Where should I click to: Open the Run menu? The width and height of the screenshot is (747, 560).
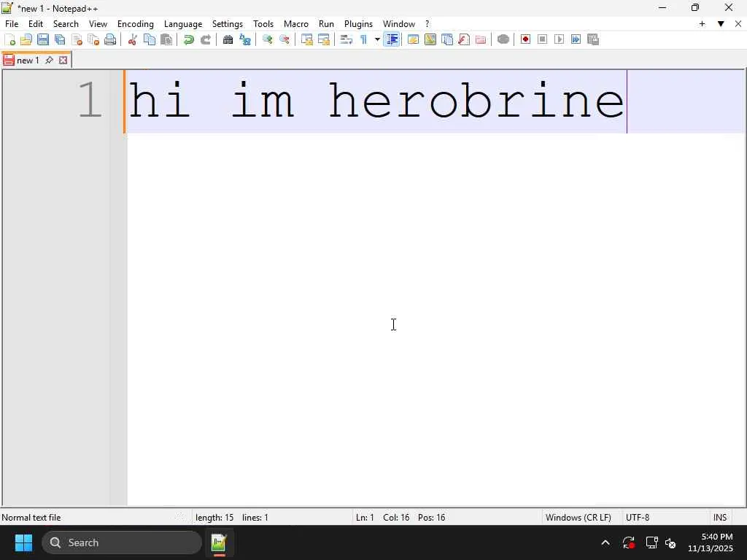[326, 24]
